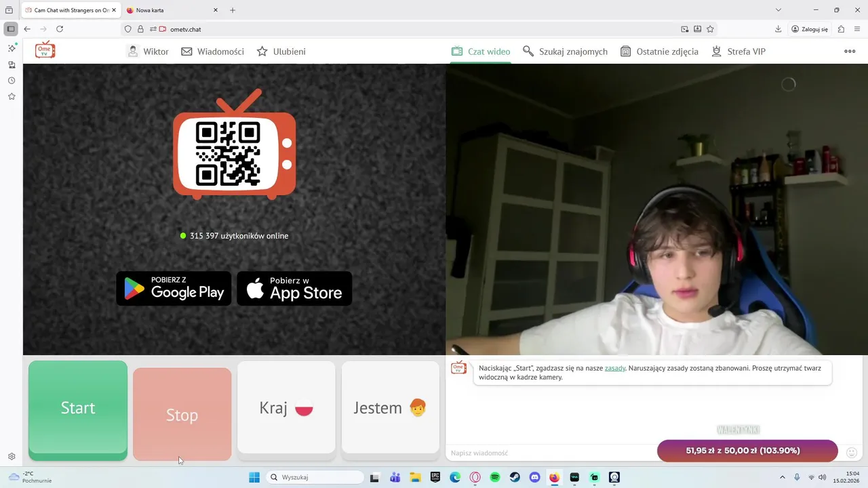Click the Napisz wiadomość message field
Image resolution: width=868 pixels, height=488 pixels.
coord(549,453)
